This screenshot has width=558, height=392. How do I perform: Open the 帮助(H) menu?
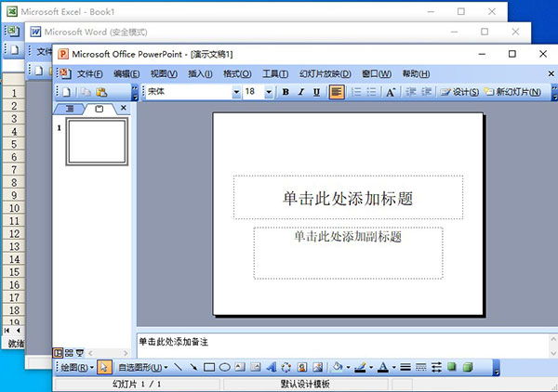point(416,74)
